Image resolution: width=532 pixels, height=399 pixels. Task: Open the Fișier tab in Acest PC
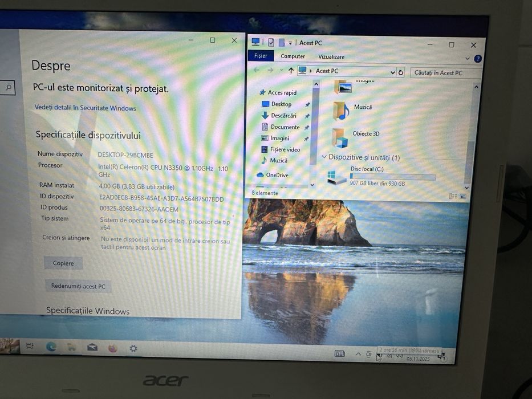pyautogui.click(x=261, y=56)
